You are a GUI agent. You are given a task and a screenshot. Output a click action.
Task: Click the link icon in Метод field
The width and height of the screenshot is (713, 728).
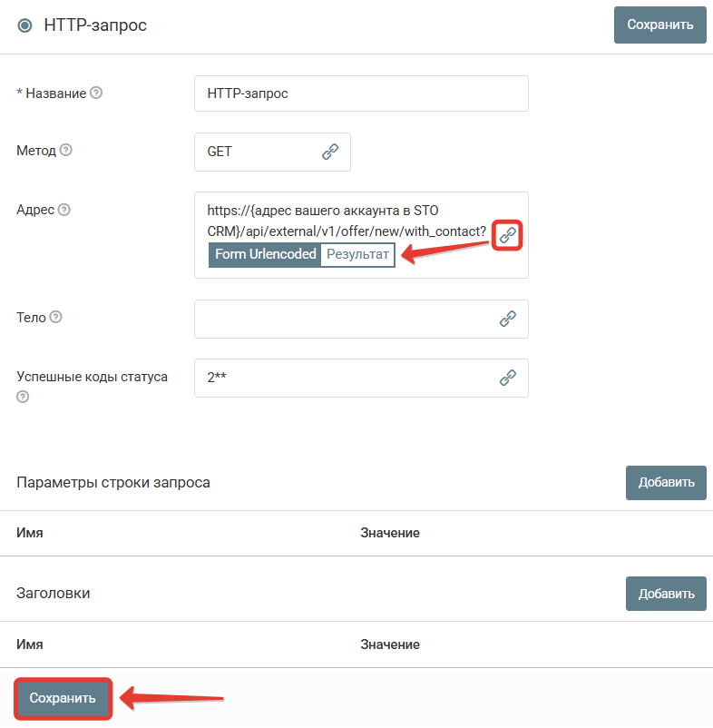(330, 152)
